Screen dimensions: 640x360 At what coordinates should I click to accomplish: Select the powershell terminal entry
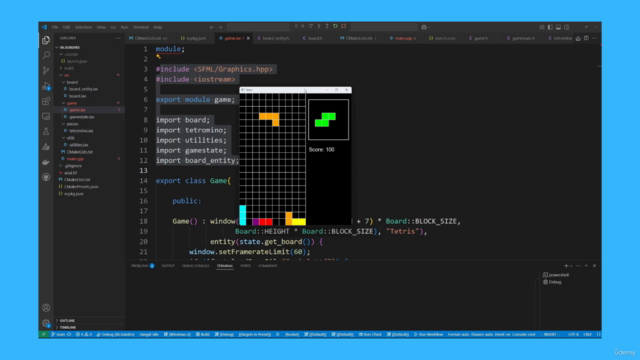tap(556, 275)
